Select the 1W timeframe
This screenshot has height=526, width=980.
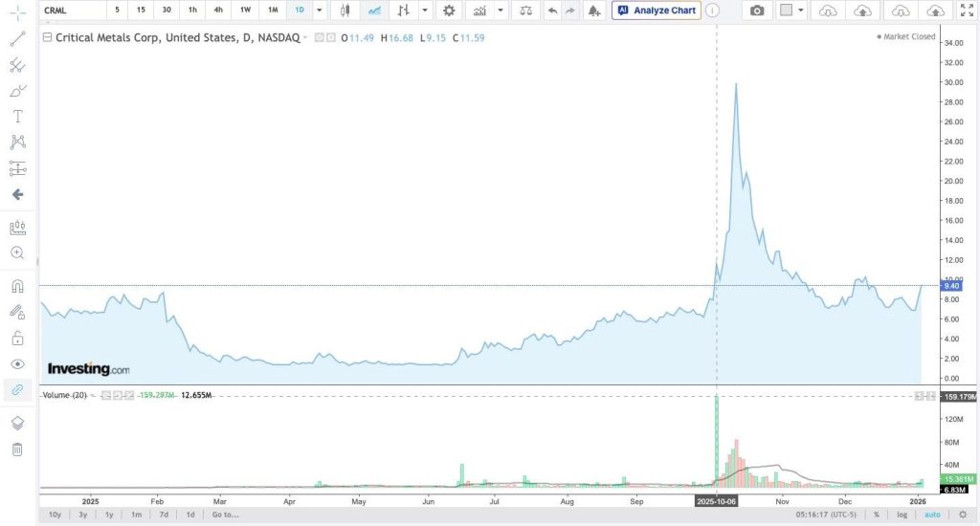click(x=246, y=11)
